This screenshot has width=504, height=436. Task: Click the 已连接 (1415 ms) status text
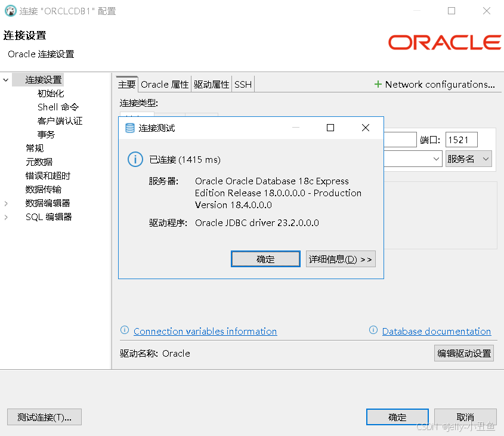tap(185, 159)
